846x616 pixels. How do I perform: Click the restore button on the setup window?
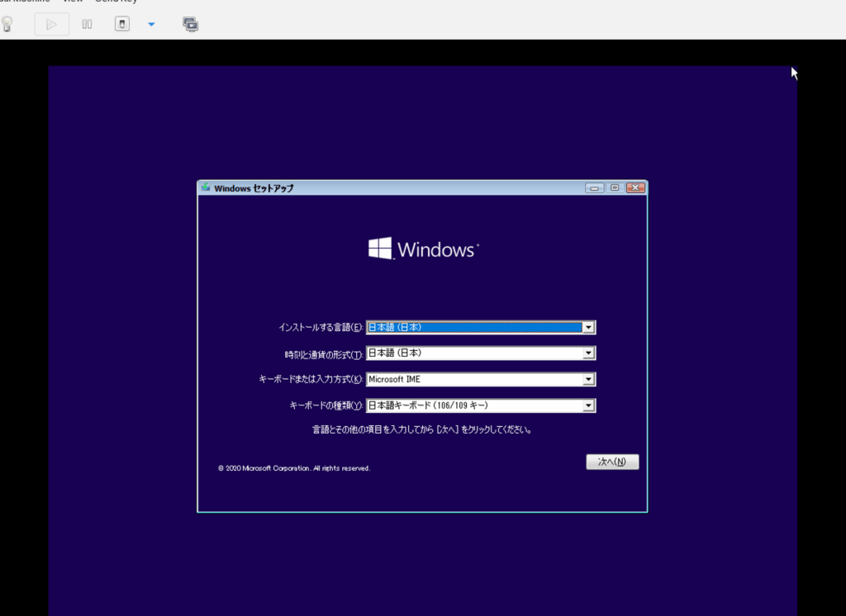click(x=615, y=187)
